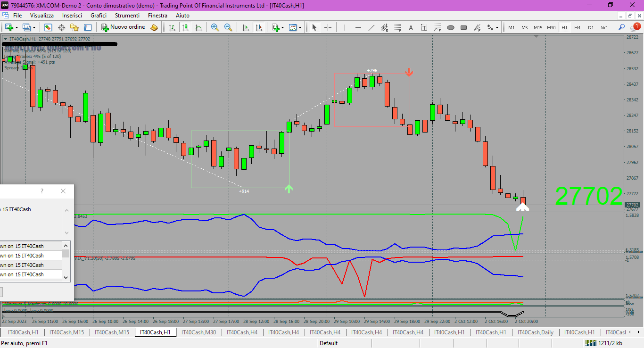Open the Data Window crosshair-circle icon

[61, 27]
